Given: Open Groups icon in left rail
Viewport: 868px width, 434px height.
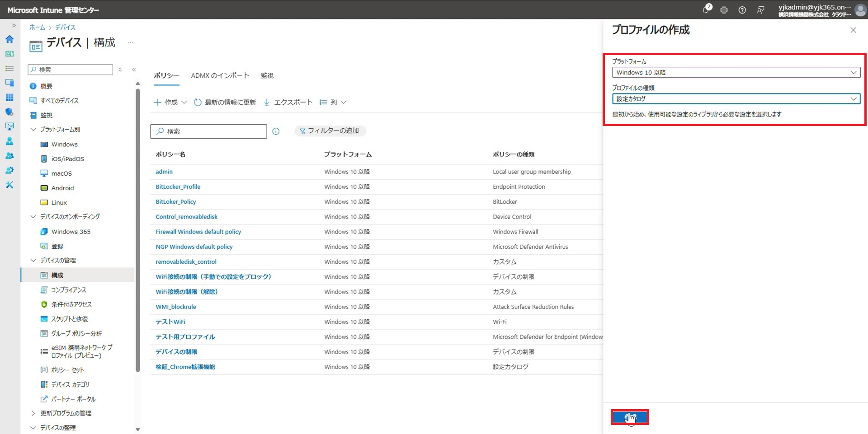Looking at the screenshot, I should tap(9, 156).
